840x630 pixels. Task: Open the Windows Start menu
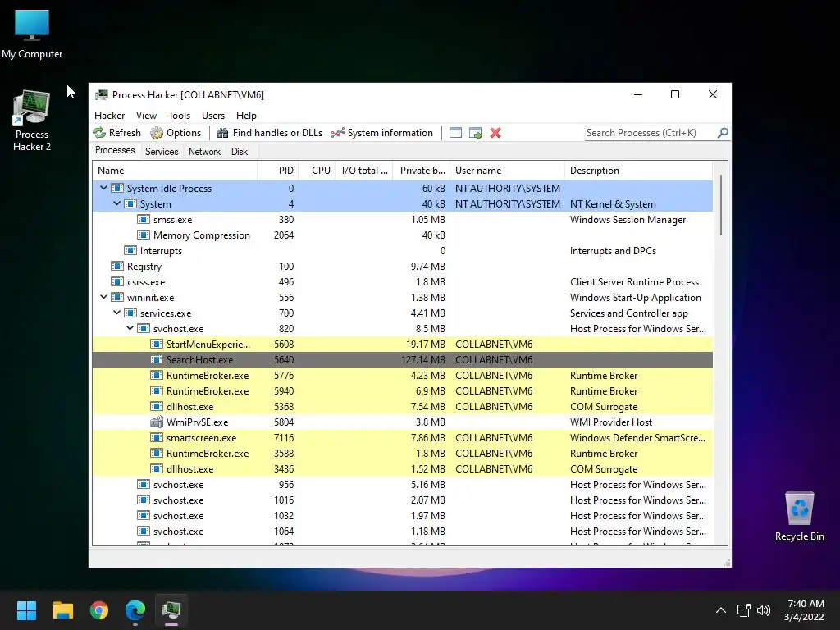coord(26,610)
